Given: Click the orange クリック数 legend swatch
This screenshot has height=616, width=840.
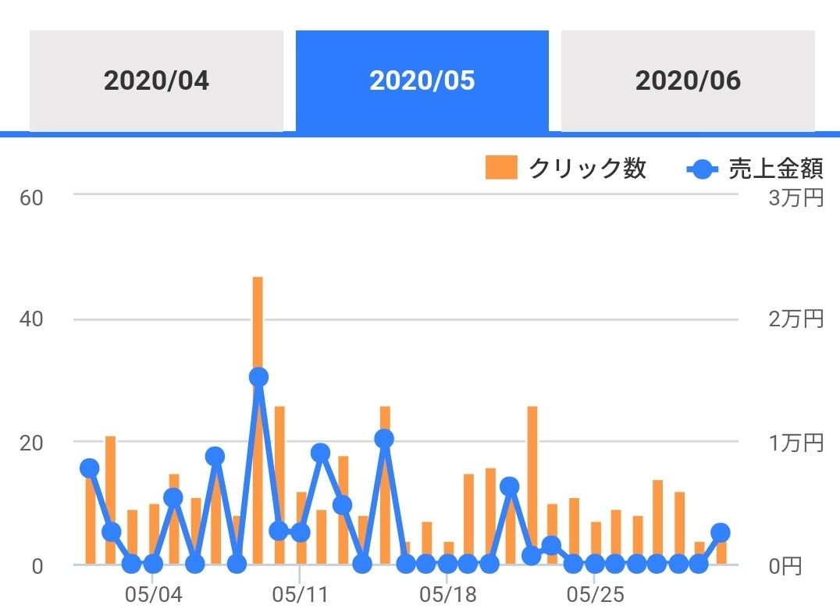Looking at the screenshot, I should click(501, 168).
